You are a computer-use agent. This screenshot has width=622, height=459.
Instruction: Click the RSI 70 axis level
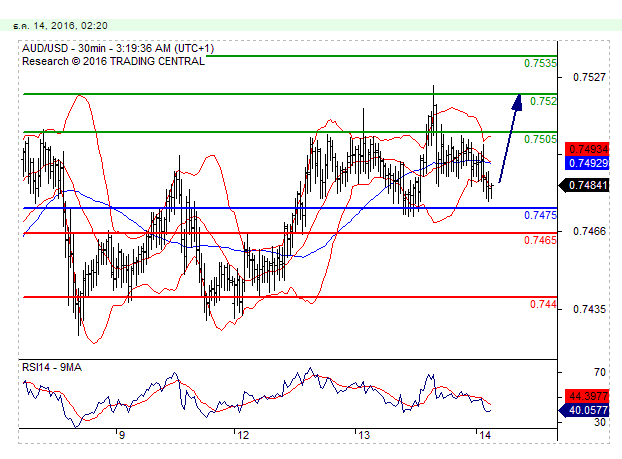click(x=600, y=372)
